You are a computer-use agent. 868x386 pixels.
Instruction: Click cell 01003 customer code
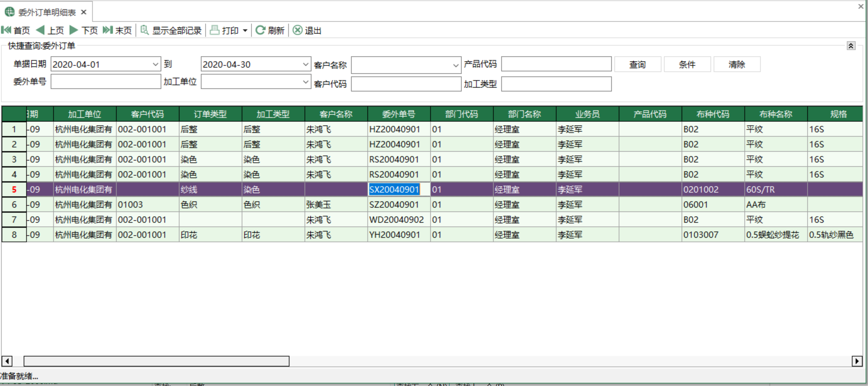pyautogui.click(x=147, y=204)
